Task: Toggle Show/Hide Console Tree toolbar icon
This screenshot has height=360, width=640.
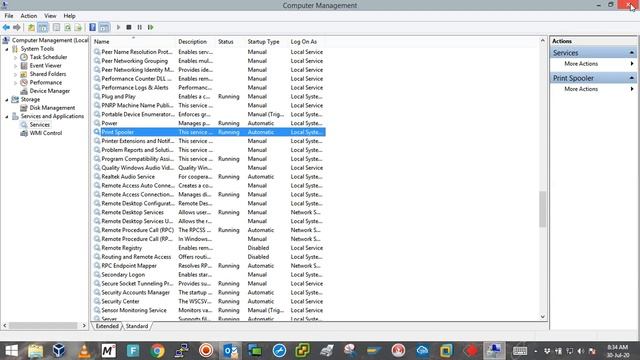Action: coord(43,27)
